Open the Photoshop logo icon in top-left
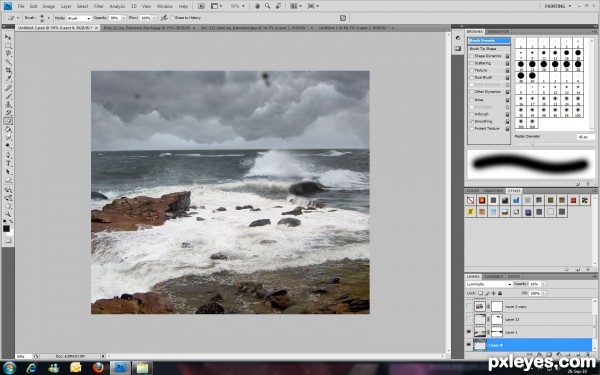Screen dimensions: 600x375 click(x=7, y=6)
